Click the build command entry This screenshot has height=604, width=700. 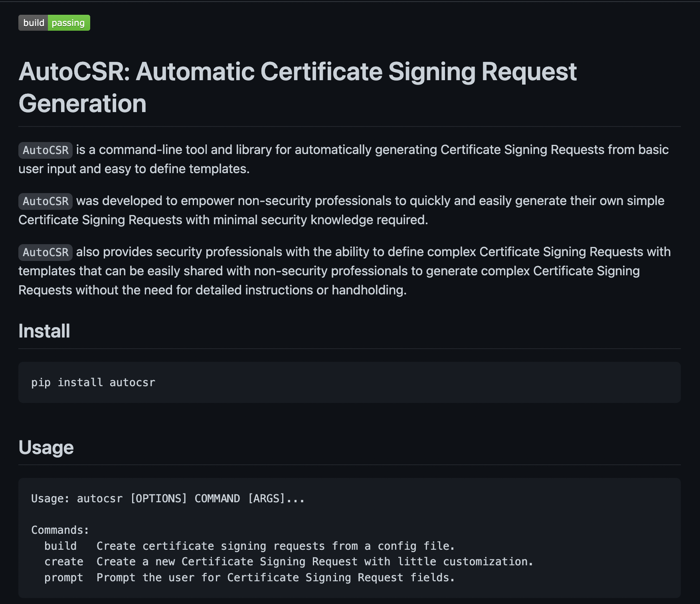point(60,546)
